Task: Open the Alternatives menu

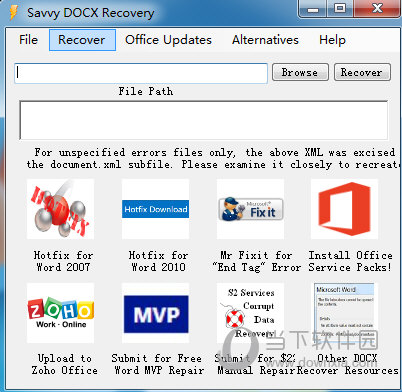Action: (x=265, y=40)
